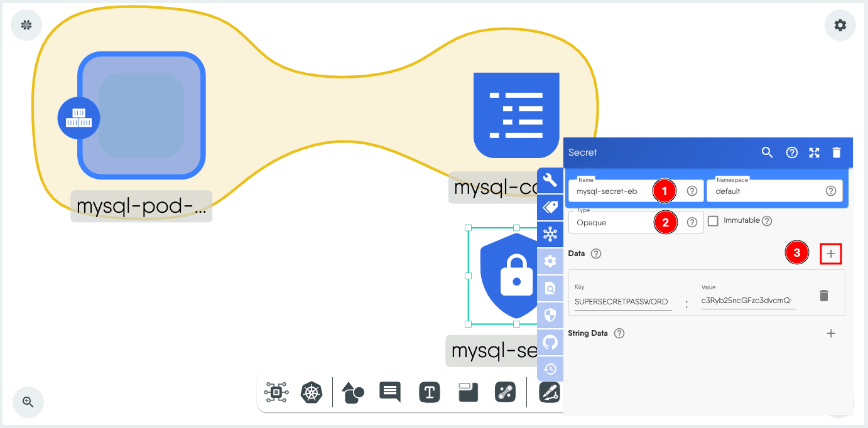Add a String Data entry

831,333
